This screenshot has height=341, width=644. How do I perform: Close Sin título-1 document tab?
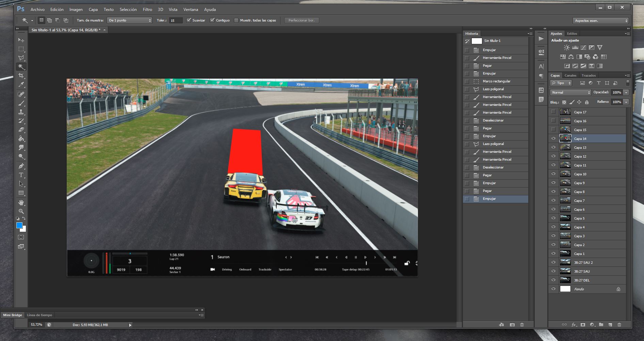pyautogui.click(x=104, y=30)
